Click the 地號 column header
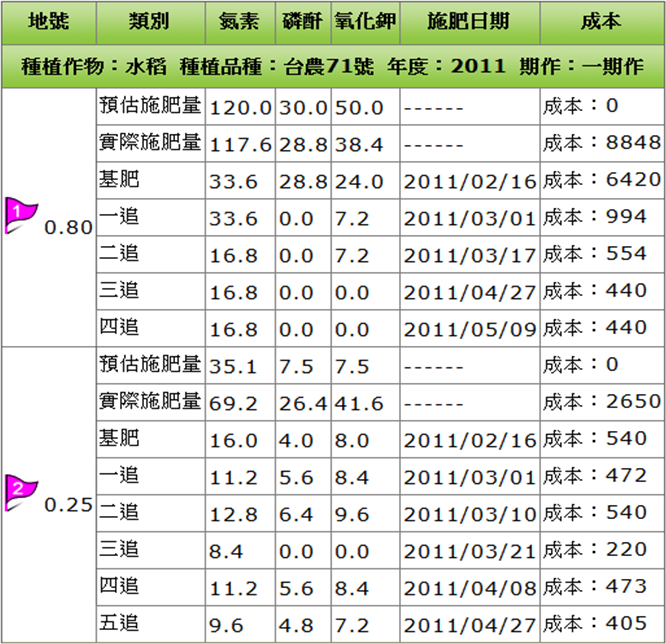Screen dimensions: 666x644 49,21
